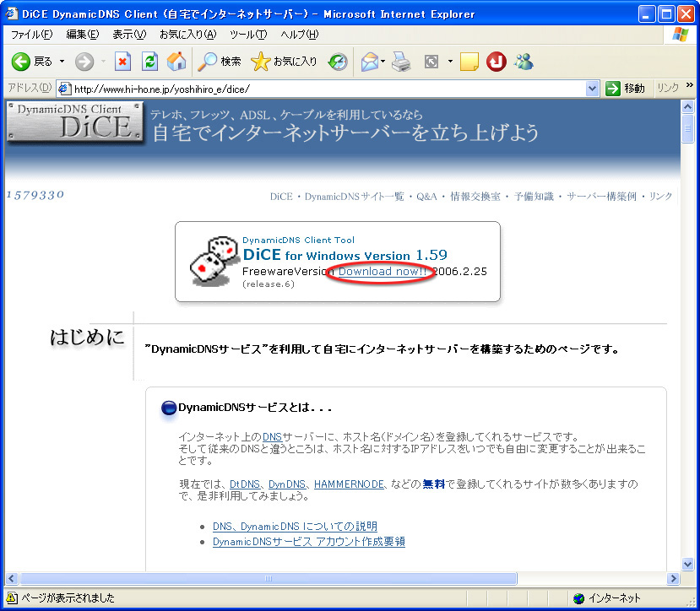Open the 予備知識 navigation link
Image resolution: width=700 pixels, height=611 pixels.
click(534, 197)
